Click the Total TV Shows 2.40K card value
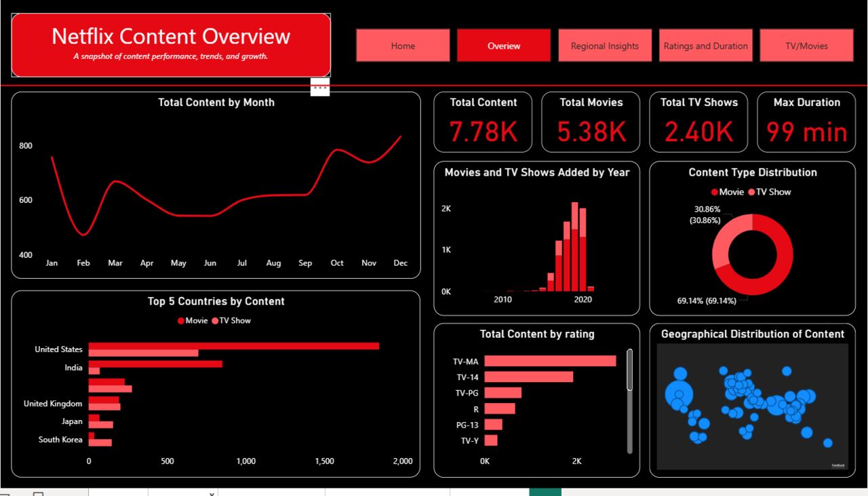 pyautogui.click(x=699, y=132)
